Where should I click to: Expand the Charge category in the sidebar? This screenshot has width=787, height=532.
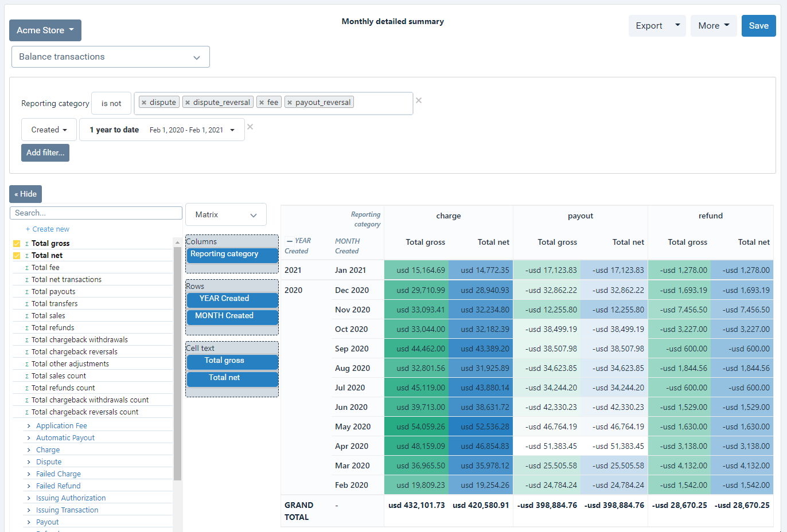click(x=29, y=449)
